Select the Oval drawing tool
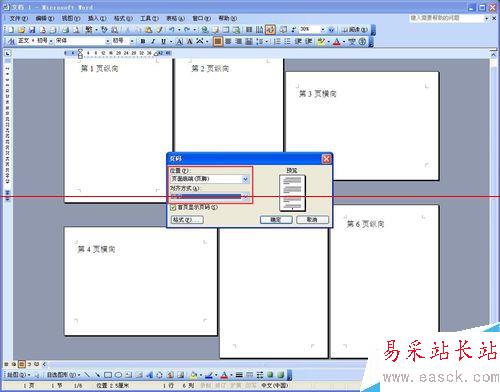500x392 pixels. pos(118,375)
